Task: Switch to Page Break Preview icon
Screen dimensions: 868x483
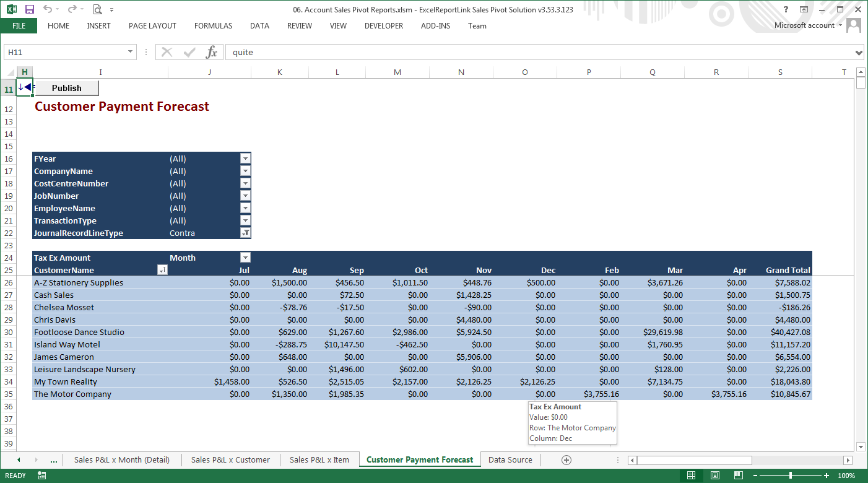Action: (739, 476)
